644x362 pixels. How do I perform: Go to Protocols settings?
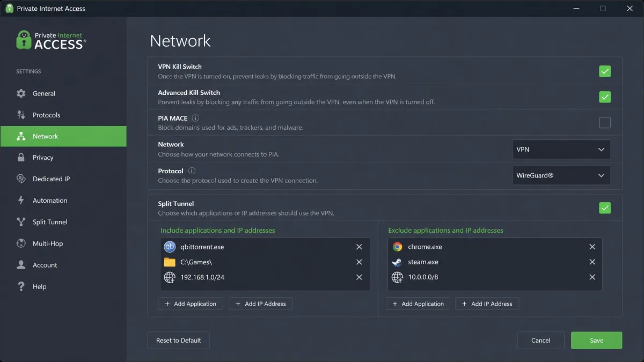(x=63, y=115)
